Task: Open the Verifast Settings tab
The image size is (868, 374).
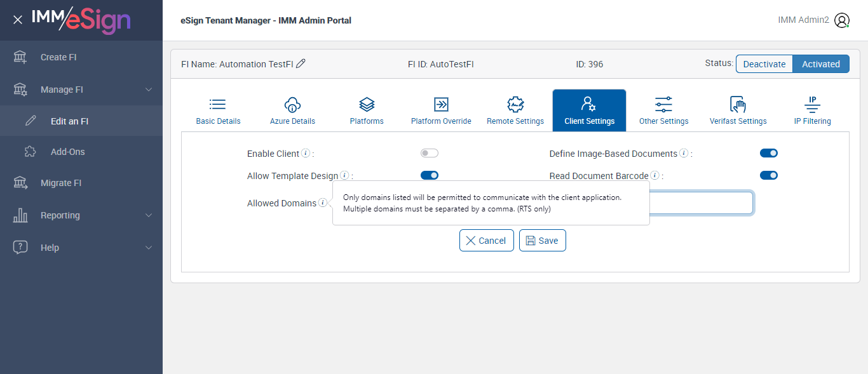Action: coord(738,111)
